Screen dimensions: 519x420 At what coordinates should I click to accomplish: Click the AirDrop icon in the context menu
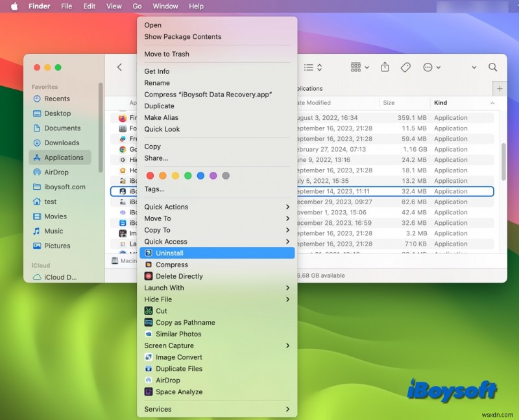[149, 380]
